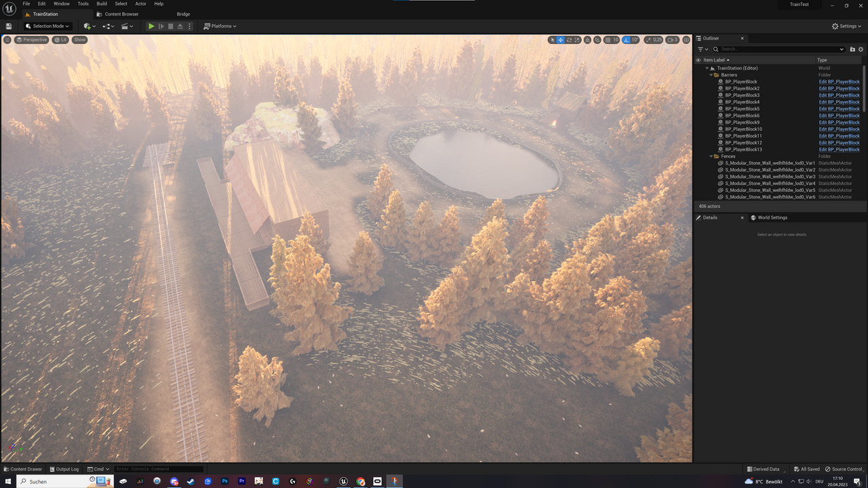Click the Outliner search field

click(778, 49)
